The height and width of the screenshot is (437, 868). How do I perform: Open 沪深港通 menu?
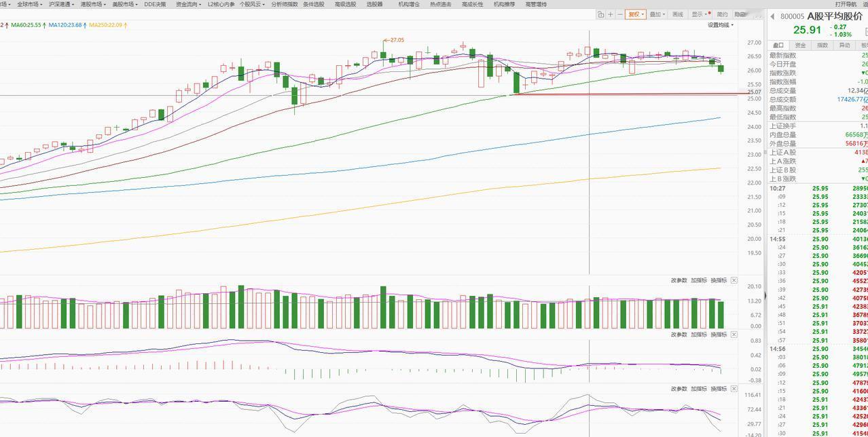pyautogui.click(x=62, y=4)
